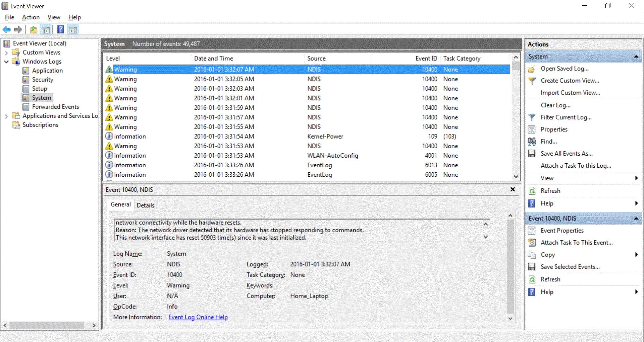Click the Attach Task To This Event icon
644x342 pixels.
(532, 242)
